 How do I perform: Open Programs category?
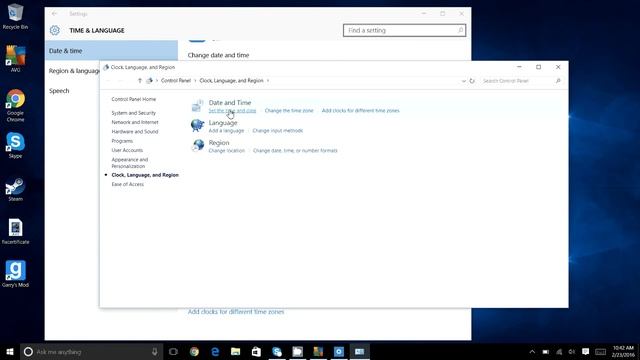coord(122,141)
